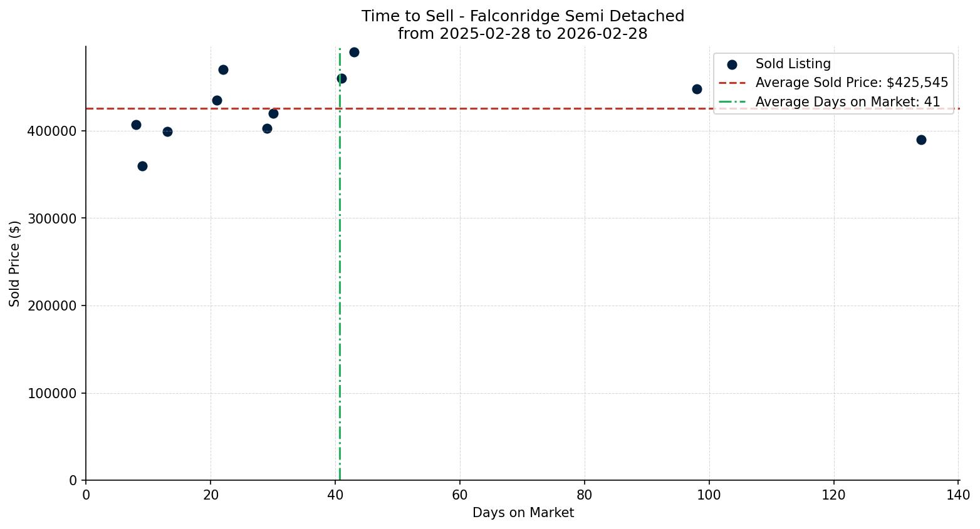Select the sold listing dot at 134 days
This screenshot has height=529, width=980.
point(921,140)
